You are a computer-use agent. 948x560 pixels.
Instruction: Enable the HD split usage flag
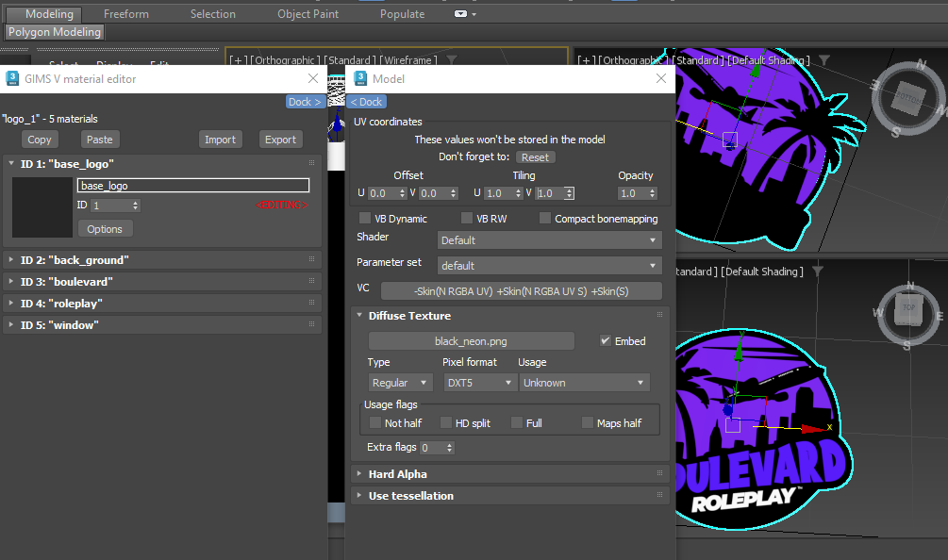tap(447, 422)
